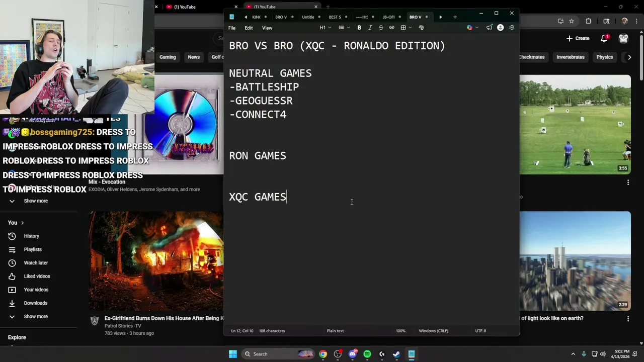
Task: Switch to the Untitle Notepad tab
Action: pos(308,17)
